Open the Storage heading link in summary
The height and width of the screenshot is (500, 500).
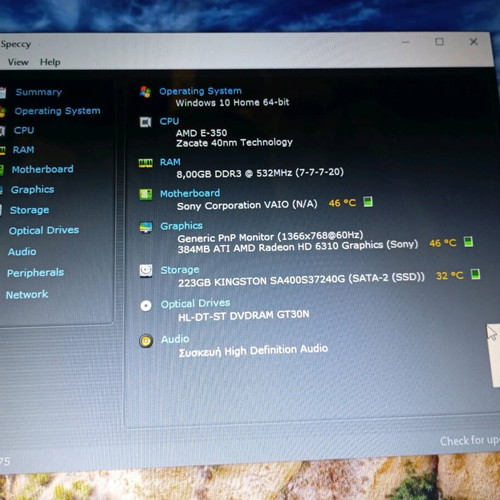[x=180, y=270]
